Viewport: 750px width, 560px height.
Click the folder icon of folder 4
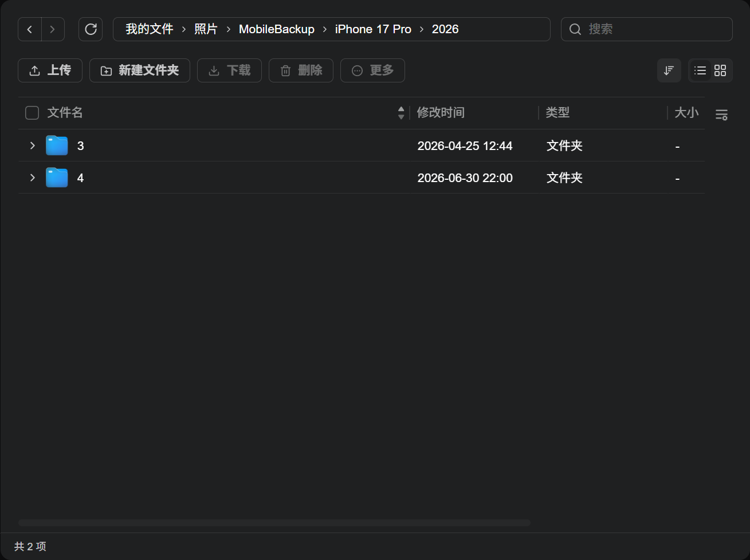pyautogui.click(x=57, y=178)
